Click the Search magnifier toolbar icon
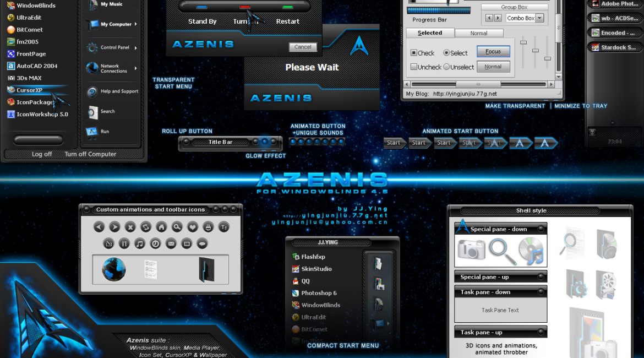 point(177,227)
